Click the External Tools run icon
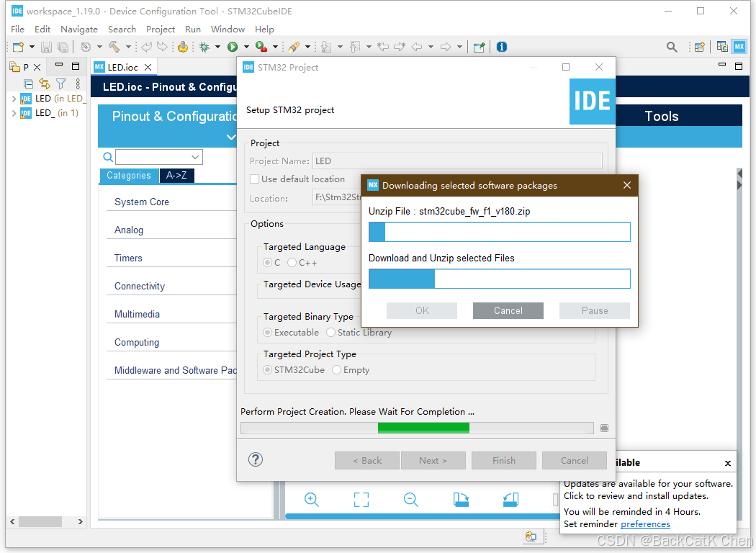The height and width of the screenshot is (553, 756). coord(261,47)
